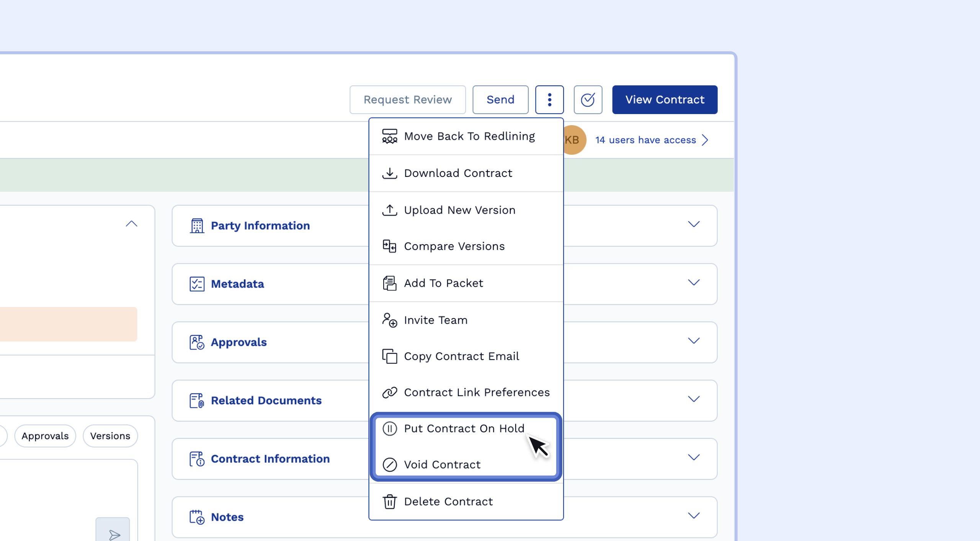Click the Metadata checklist icon
Screen dimensions: 980x541
pos(197,284)
